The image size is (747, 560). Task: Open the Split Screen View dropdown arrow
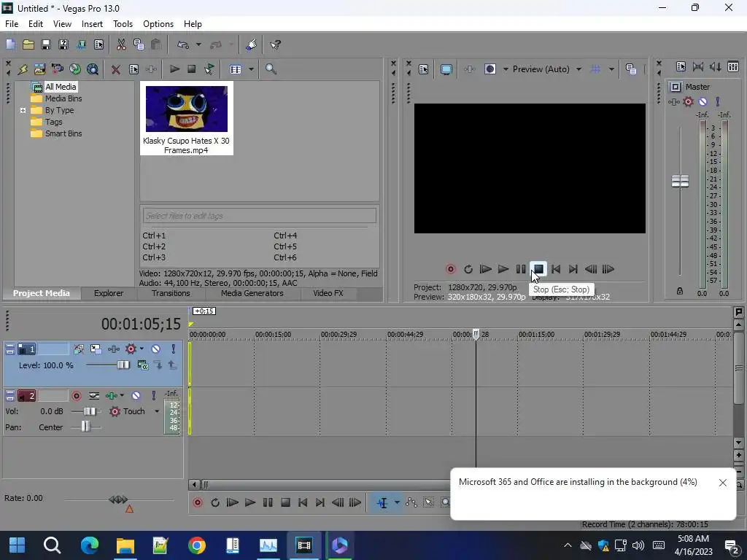point(506,69)
